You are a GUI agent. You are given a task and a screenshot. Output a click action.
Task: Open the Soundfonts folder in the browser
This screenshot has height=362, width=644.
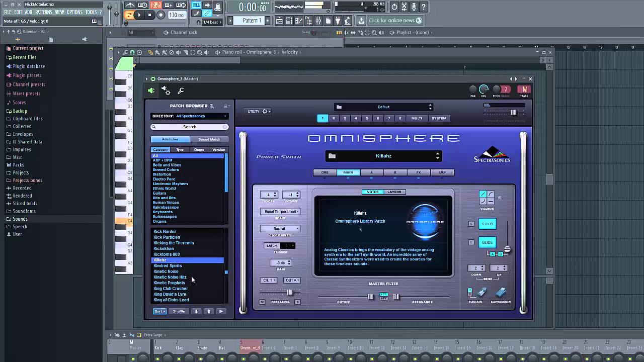[24, 211]
